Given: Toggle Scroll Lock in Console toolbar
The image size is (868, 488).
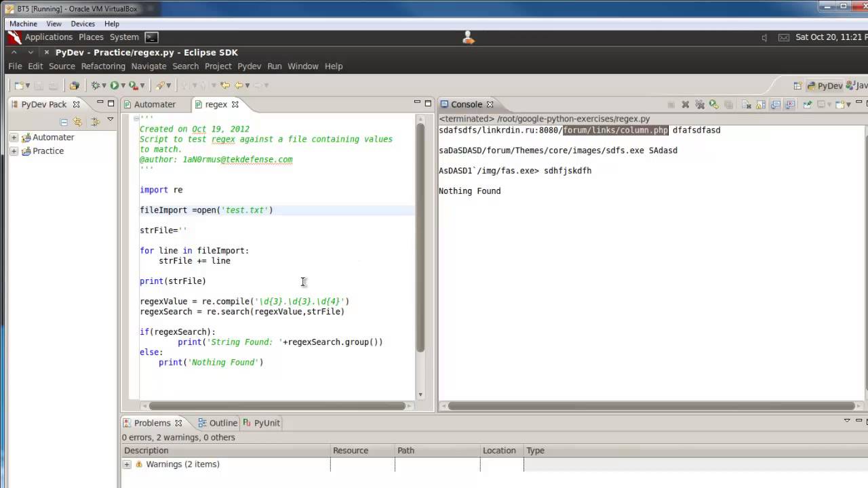Looking at the screenshot, I should click(x=761, y=104).
